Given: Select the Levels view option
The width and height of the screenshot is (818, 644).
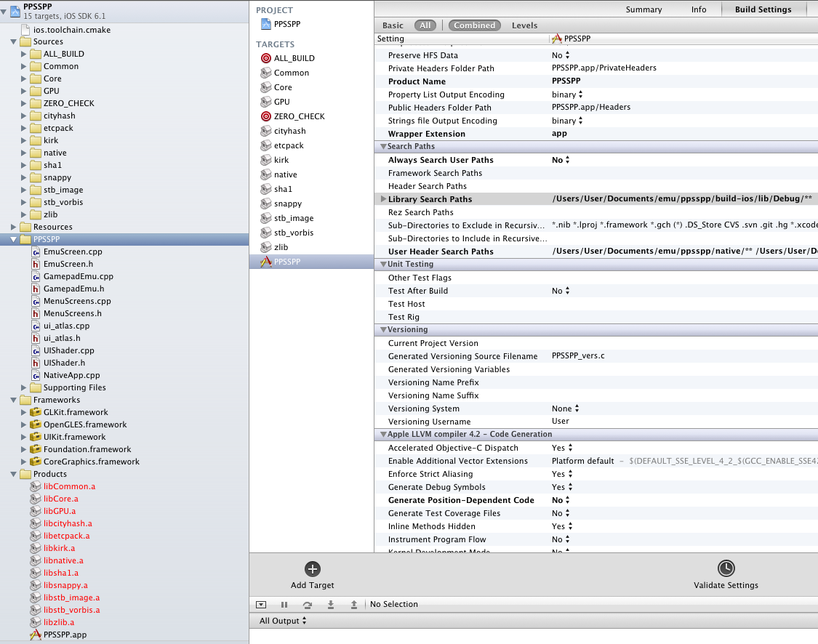Looking at the screenshot, I should pyautogui.click(x=524, y=25).
